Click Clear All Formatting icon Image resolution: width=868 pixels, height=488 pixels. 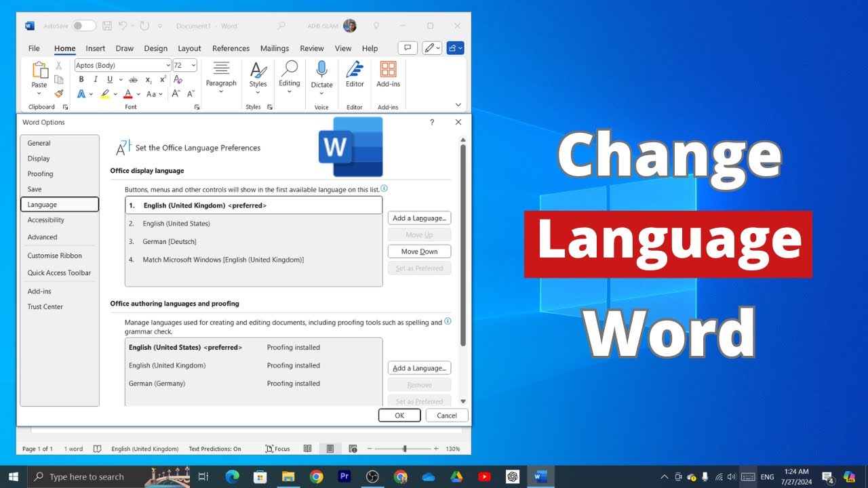(178, 79)
